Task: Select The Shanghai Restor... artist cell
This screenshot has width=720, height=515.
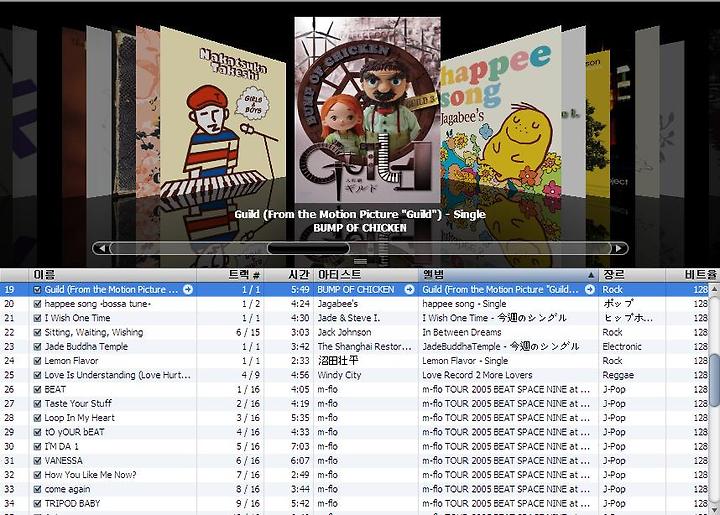Action: pos(365,347)
